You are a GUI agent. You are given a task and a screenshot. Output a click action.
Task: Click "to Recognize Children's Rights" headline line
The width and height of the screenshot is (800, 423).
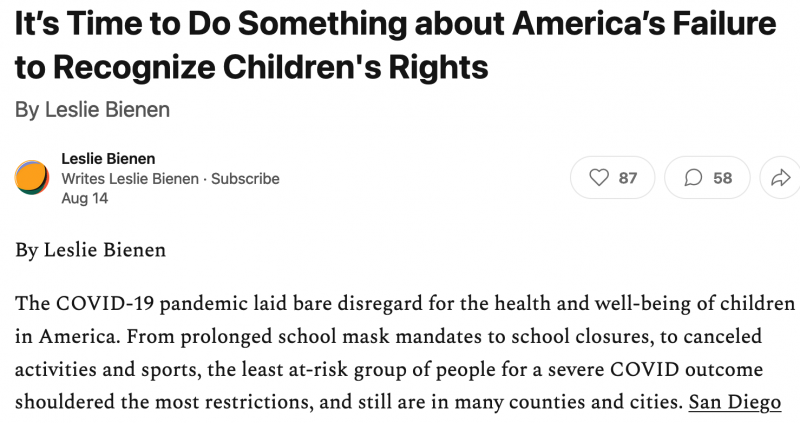[x=252, y=66]
